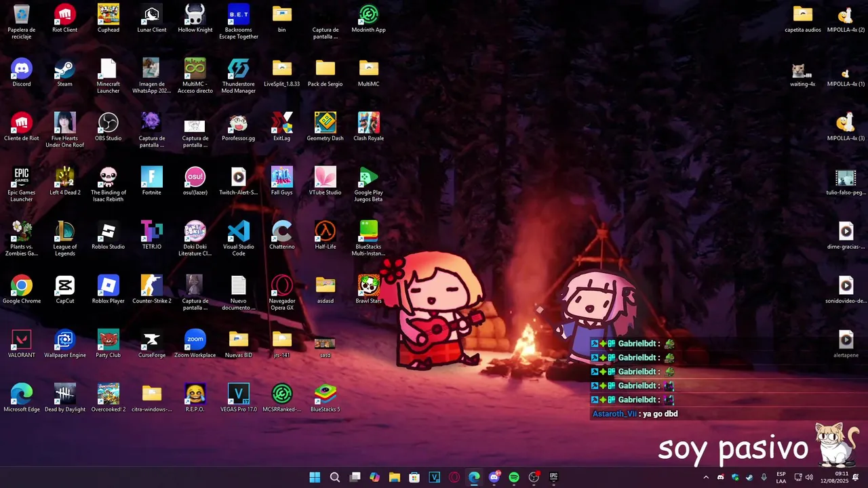Viewport: 868px width, 488px height.
Task: Select the Dead by Daylight icon
Action: tap(65, 398)
